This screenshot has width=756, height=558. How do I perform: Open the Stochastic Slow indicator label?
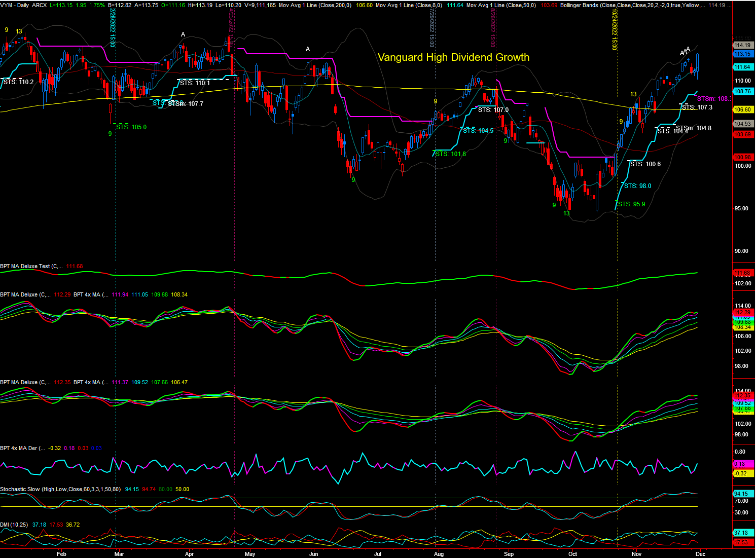pos(61,489)
